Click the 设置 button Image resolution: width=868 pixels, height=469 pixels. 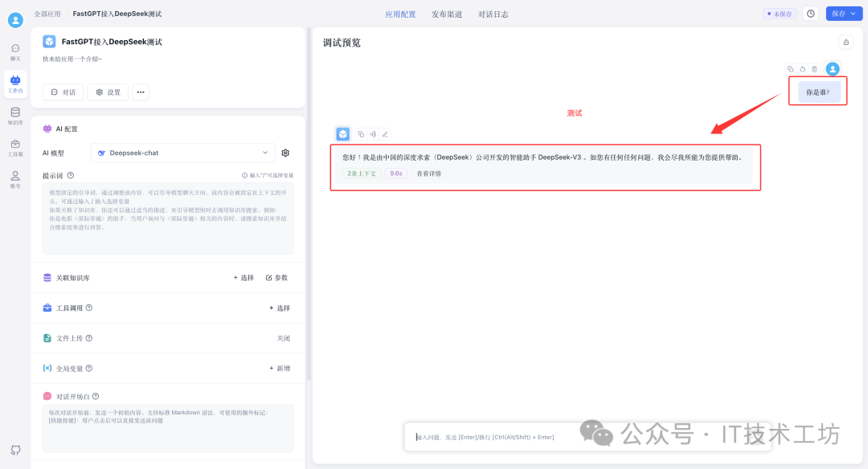[x=108, y=92]
